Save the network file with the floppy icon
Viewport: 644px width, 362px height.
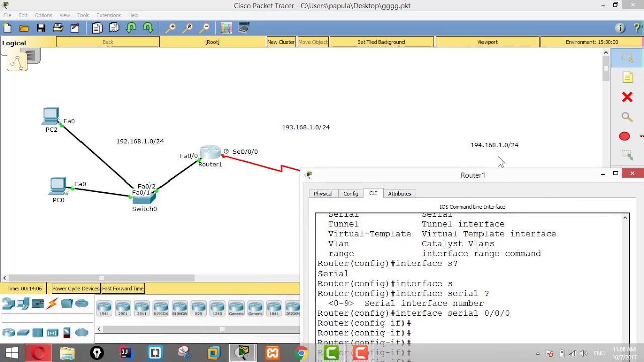point(41,28)
